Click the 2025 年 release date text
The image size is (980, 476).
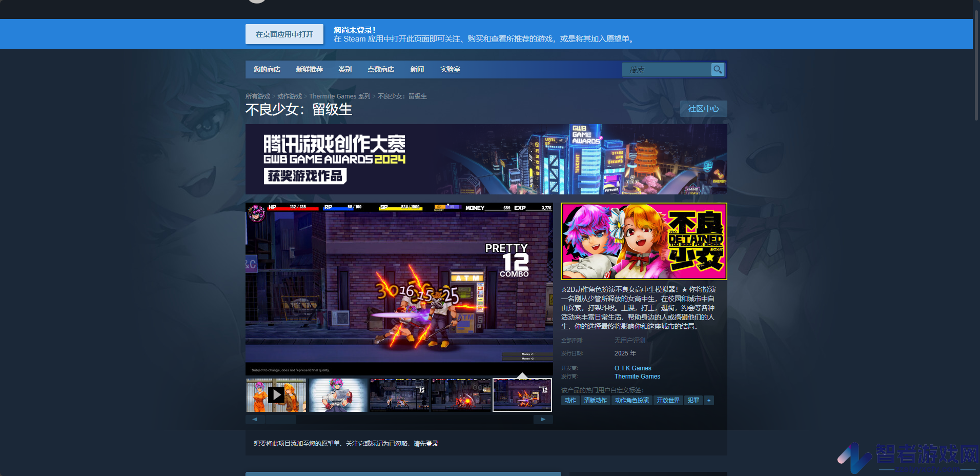tap(625, 353)
